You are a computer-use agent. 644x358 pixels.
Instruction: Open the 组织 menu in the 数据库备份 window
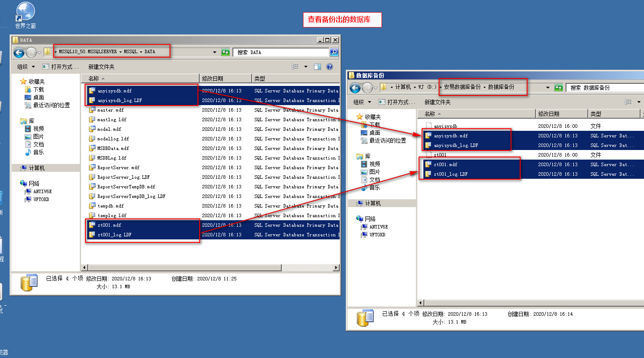362,102
